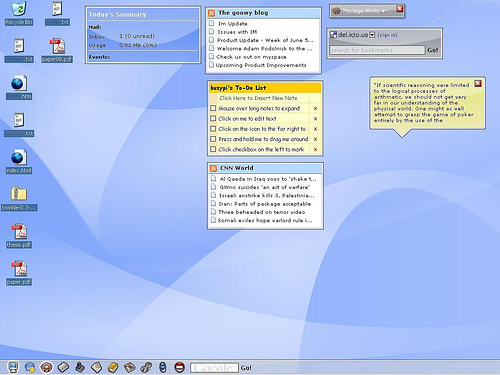Open 'Im Update' blog post

click(x=233, y=24)
